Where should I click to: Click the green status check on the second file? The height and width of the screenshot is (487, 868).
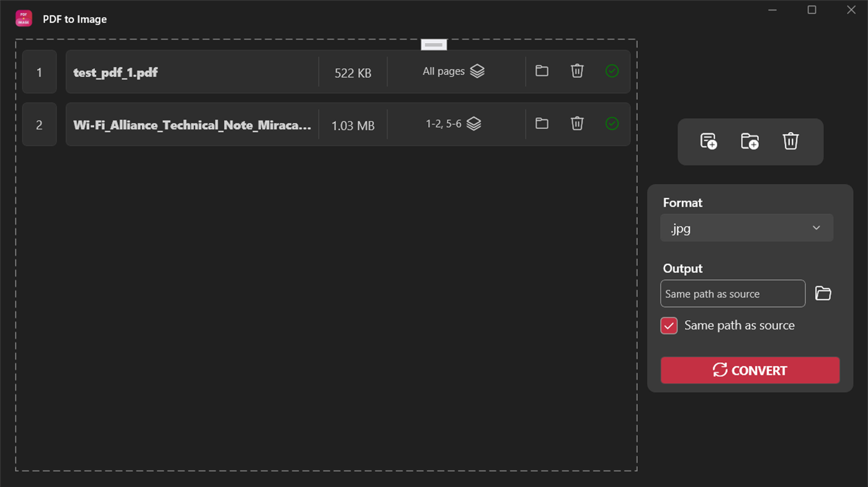coord(612,123)
